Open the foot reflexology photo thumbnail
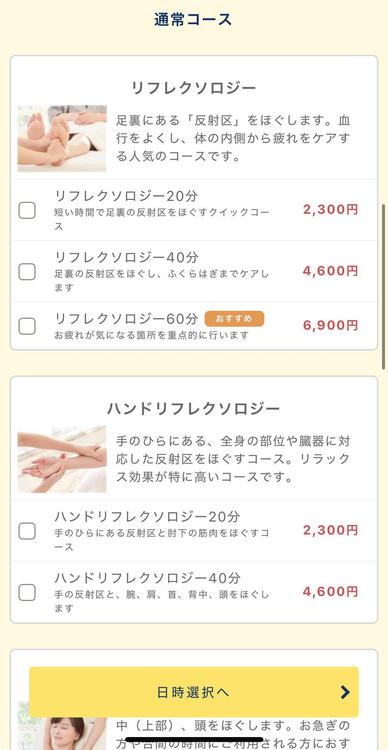The width and height of the screenshot is (388, 750). point(62,138)
